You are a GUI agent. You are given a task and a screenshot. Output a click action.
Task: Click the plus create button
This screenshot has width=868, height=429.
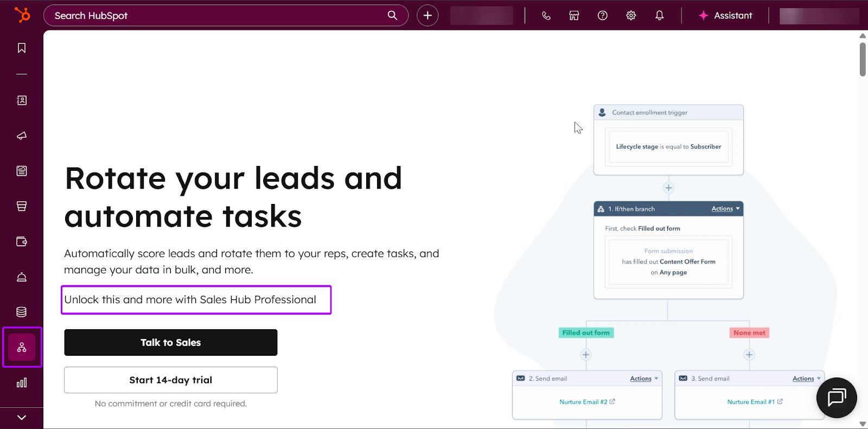[427, 15]
